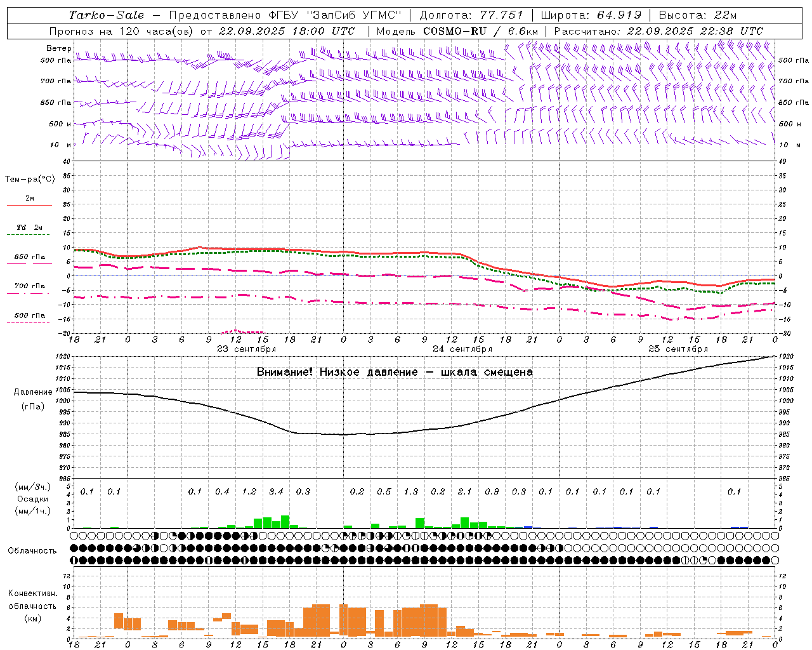This screenshot has width=812, height=650.
Task: Click the 'Конвективн.' convective cloud label
Action: pyautogui.click(x=33, y=593)
